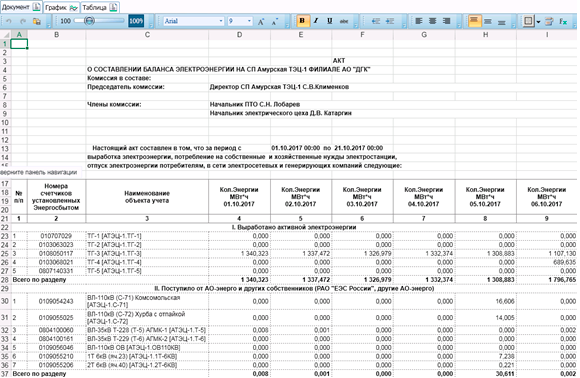Click value 16,606 in Комсомольская row
This screenshot has height=378, width=580.
pos(505,301)
